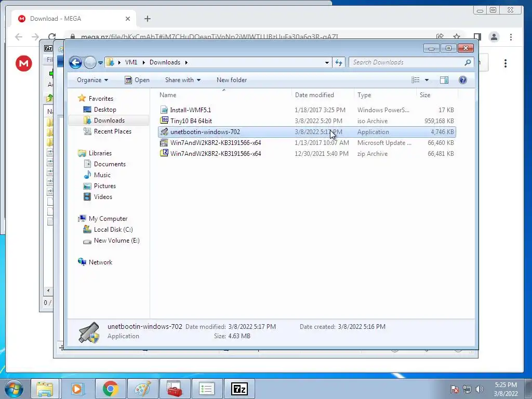The image size is (532, 399).
Task: Open 7-Zip from the taskbar
Action: (x=239, y=389)
